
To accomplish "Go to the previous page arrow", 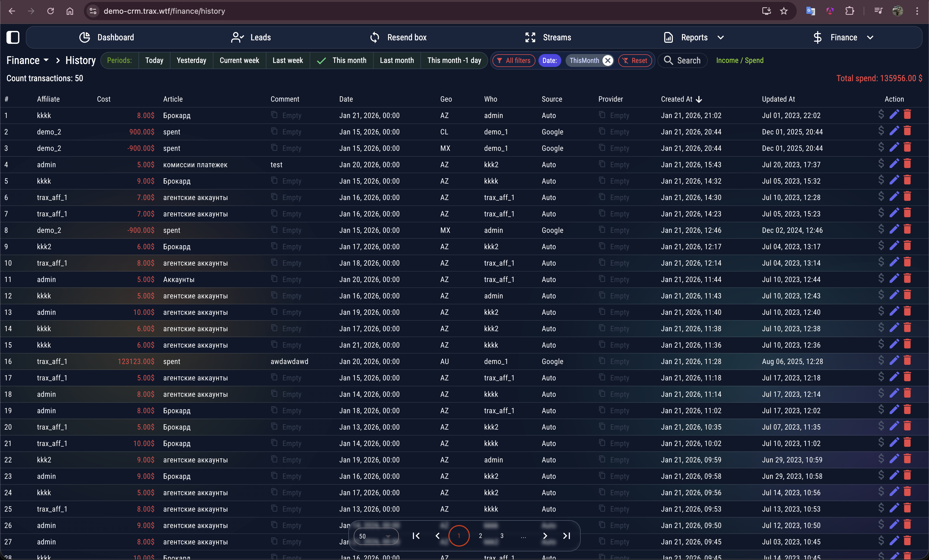I will point(437,536).
